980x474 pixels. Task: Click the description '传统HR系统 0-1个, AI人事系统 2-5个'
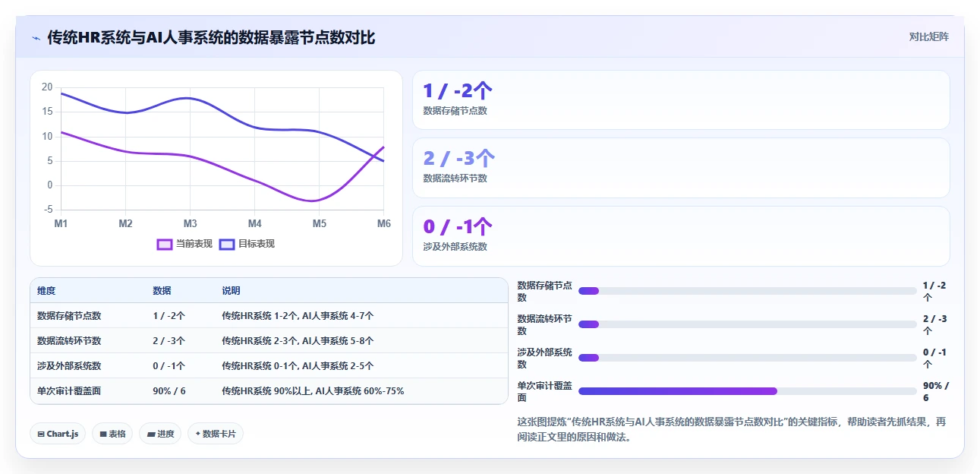click(298, 366)
